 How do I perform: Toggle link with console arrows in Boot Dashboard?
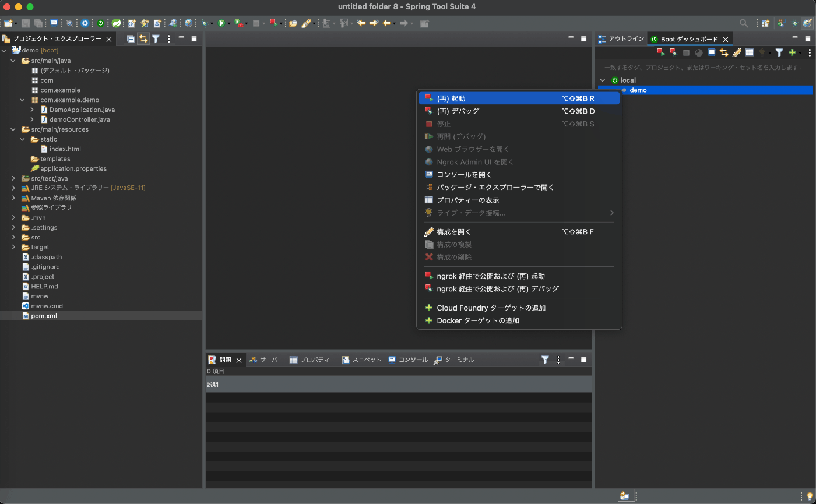pyautogui.click(x=724, y=52)
